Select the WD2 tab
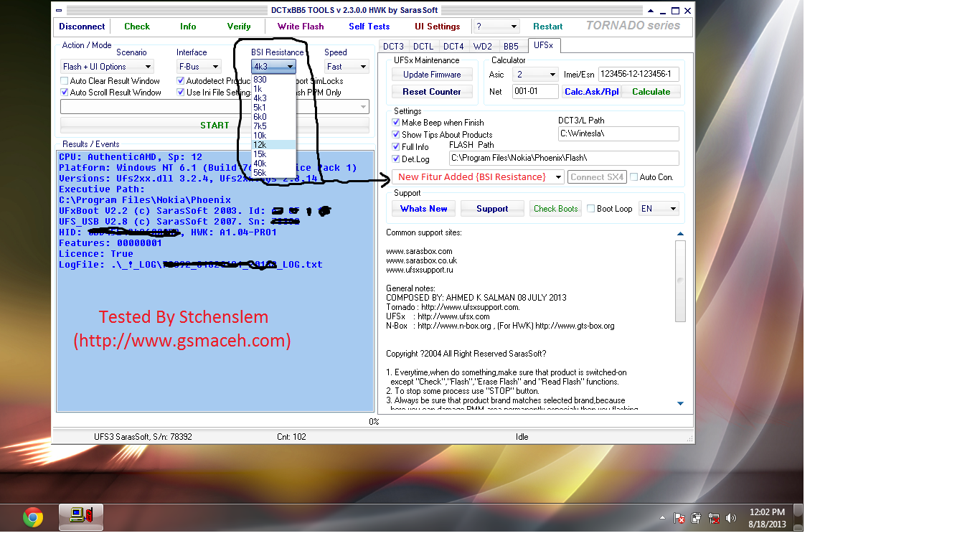980x551 pixels. (x=483, y=46)
